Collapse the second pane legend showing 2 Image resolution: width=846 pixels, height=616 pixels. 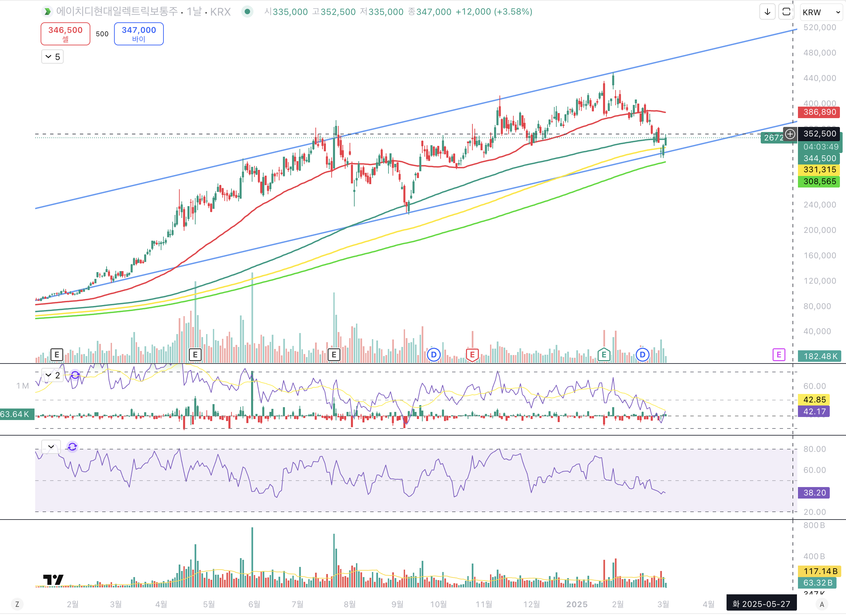[x=52, y=375]
